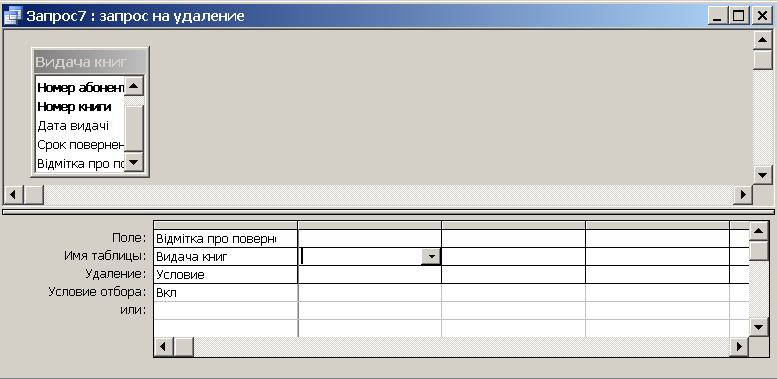Image resolution: width=777 pixels, height=379 pixels.
Task: Select the 'Дата видачі' field
Action: [80, 125]
